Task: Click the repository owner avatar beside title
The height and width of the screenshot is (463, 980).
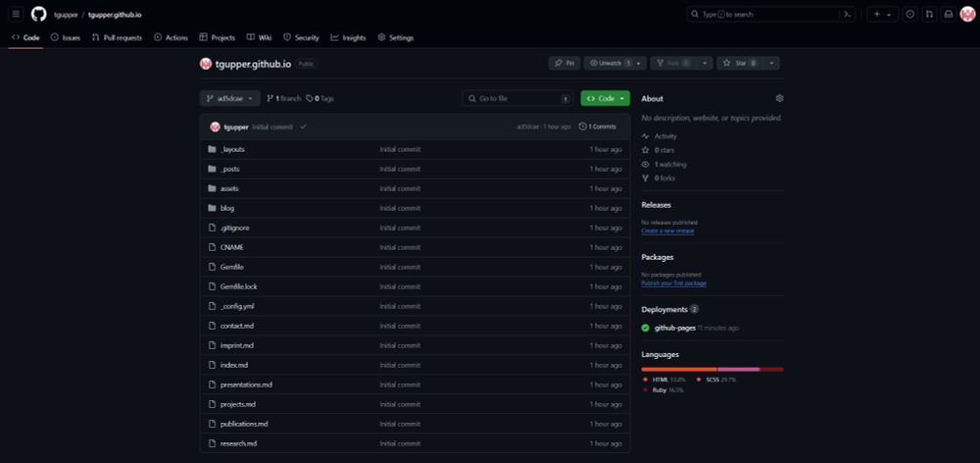Action: 206,63
